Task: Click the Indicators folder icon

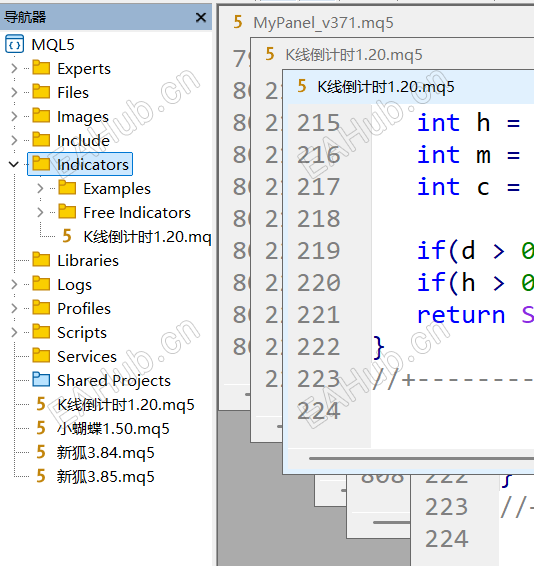Action: click(41, 164)
